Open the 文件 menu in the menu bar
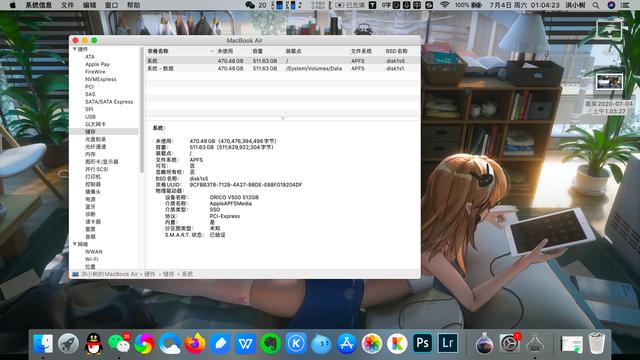The width and height of the screenshot is (640, 360). [x=67, y=5]
